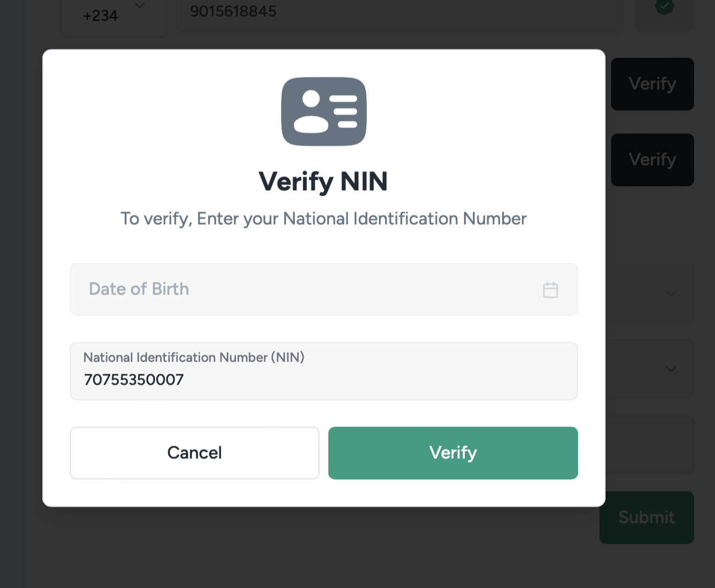Click the NIN value 70755350007
Viewport: 715px width, 588px height.
pos(134,380)
